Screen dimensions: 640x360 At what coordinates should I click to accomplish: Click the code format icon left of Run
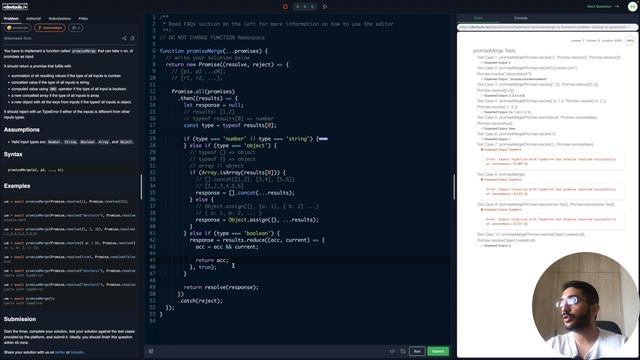point(392,351)
